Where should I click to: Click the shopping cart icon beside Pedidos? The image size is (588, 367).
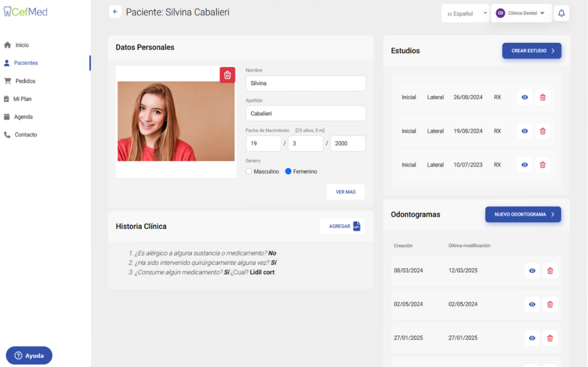pos(7,81)
